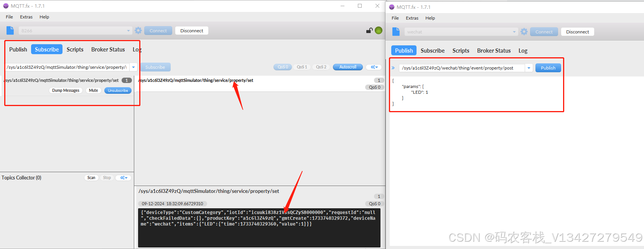
Task: Click the new profile file icon in left window
Action: pyautogui.click(x=10, y=31)
